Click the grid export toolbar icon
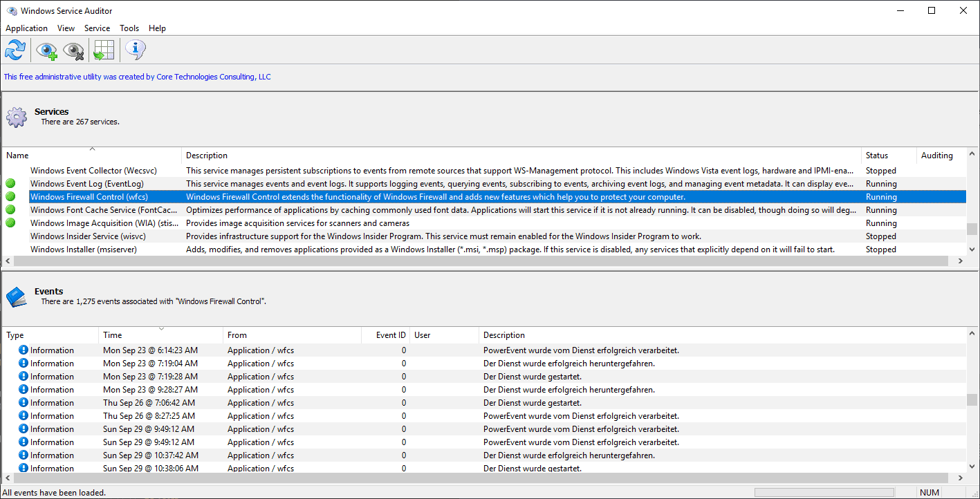 (x=104, y=50)
